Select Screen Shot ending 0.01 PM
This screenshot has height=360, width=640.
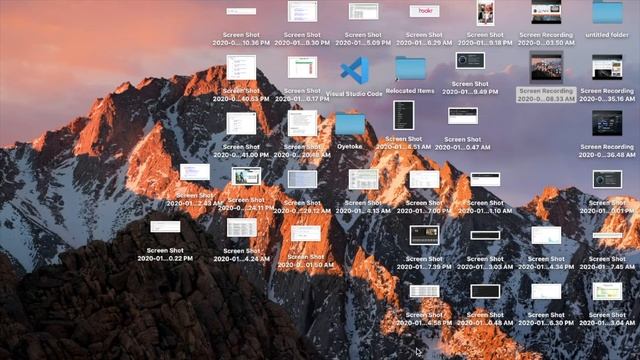[607, 179]
